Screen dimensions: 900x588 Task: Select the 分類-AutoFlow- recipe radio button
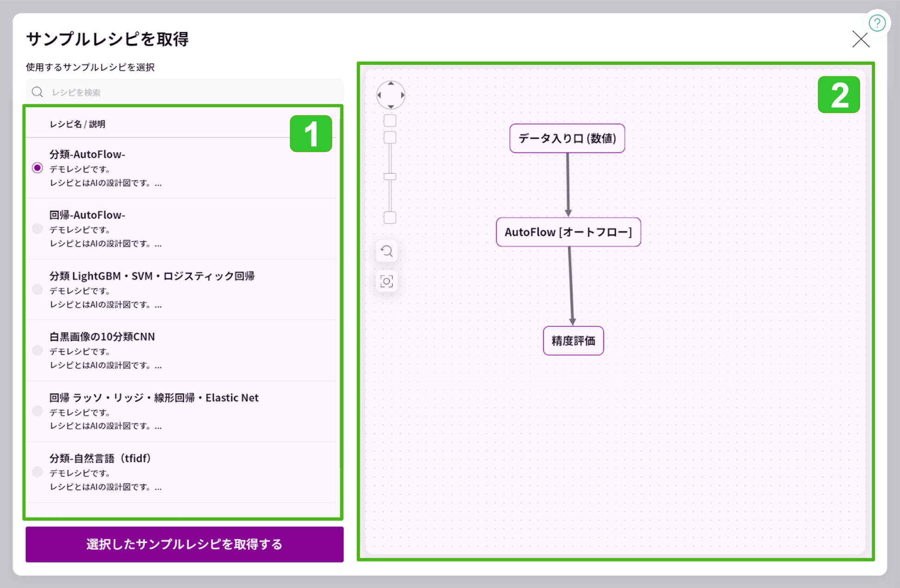coord(38,168)
